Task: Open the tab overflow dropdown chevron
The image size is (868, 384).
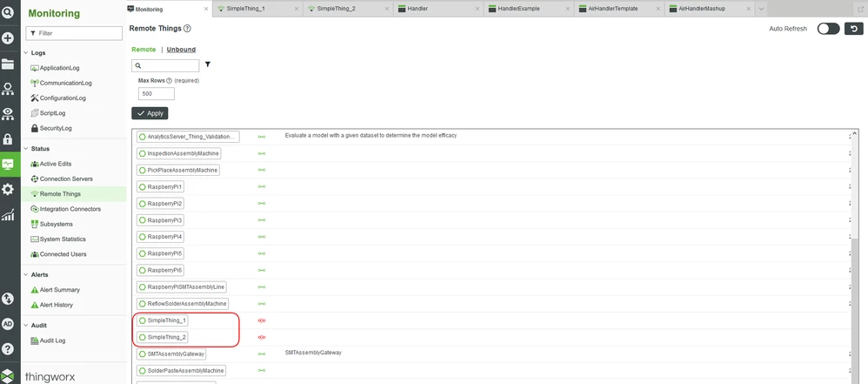Action: [x=761, y=9]
